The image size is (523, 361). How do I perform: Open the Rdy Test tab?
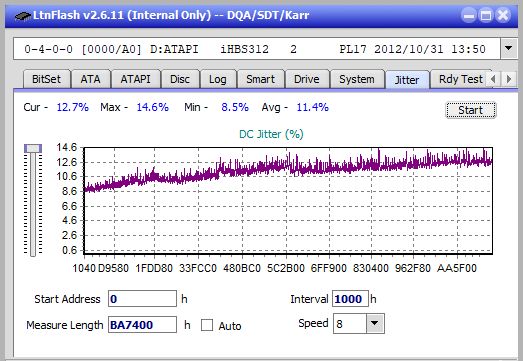pos(460,79)
